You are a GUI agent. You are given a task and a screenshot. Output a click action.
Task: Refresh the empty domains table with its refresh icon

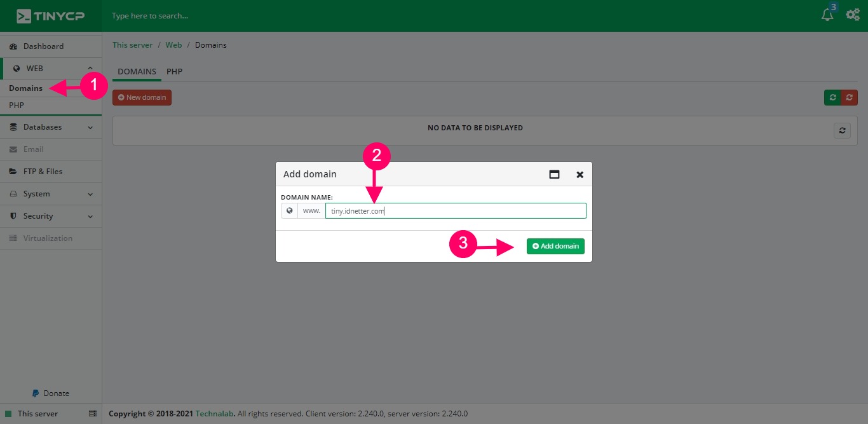[842, 130]
